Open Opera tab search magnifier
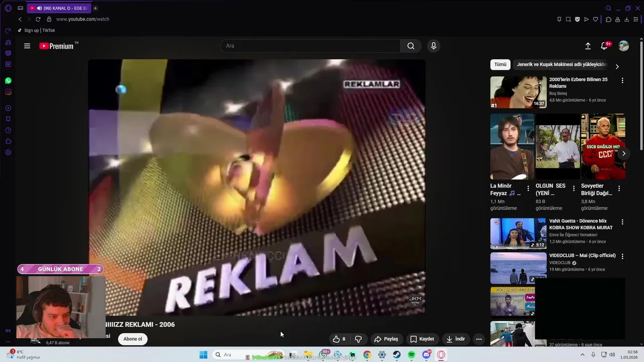Screen dimensions: 644x362 [x=608, y=8]
